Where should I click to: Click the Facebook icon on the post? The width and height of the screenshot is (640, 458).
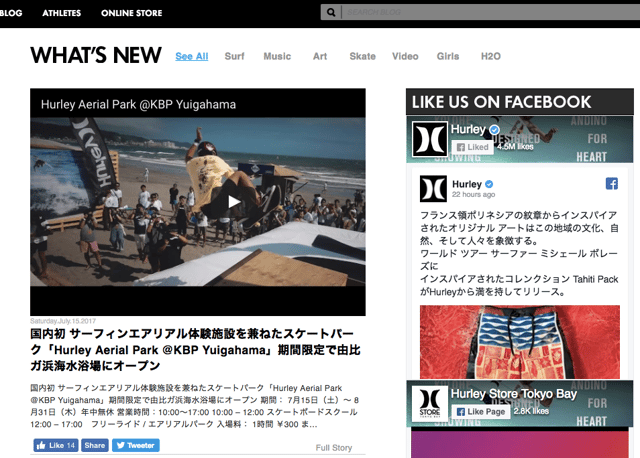[611, 184]
